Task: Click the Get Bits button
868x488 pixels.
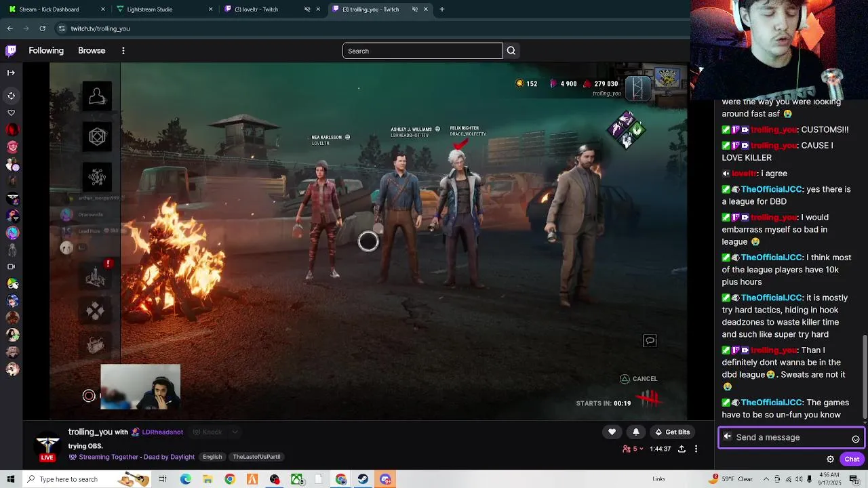Action: 672,432
